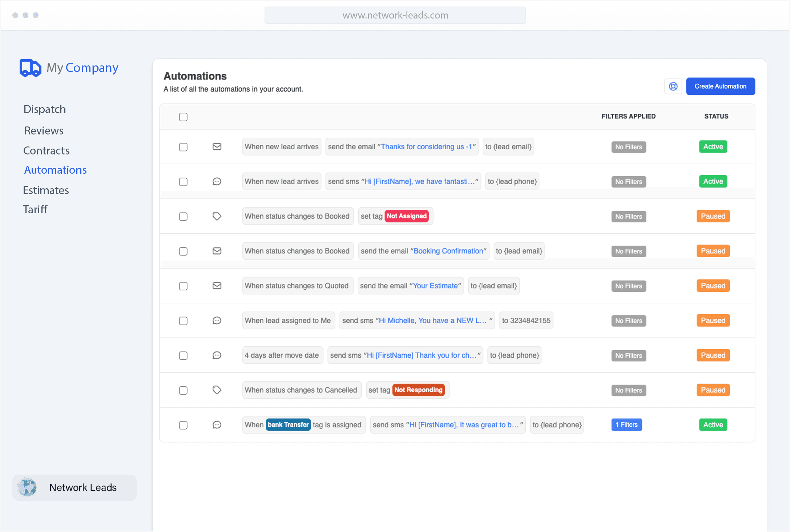Go to Reviews in the sidebar
This screenshot has height=532, width=790.
click(x=44, y=130)
